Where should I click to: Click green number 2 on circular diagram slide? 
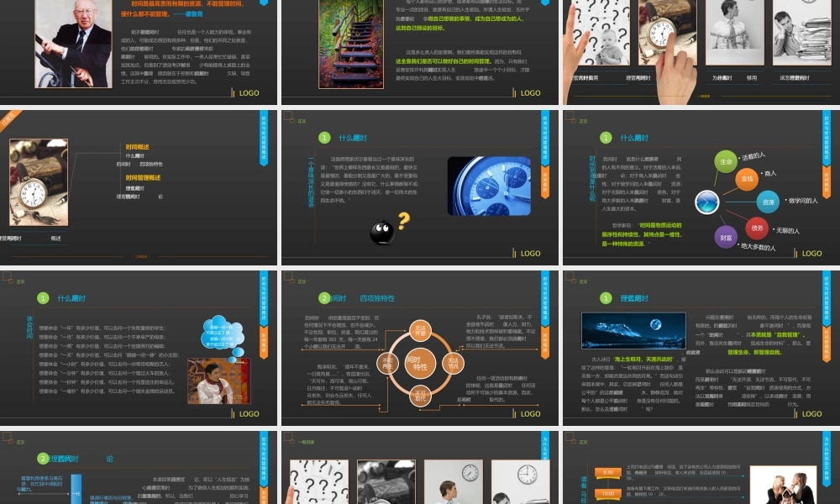[324, 298]
